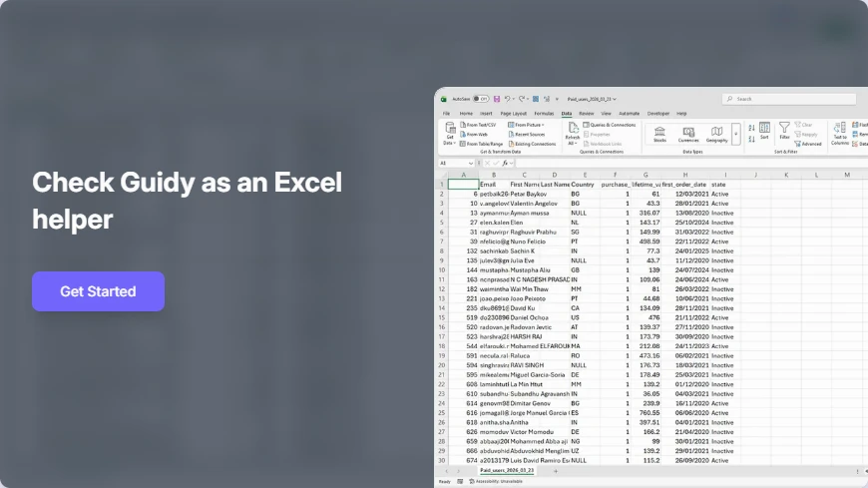Click the sheet scroll left arrow
Screen dimensions: 868x488
pyautogui.click(x=447, y=471)
